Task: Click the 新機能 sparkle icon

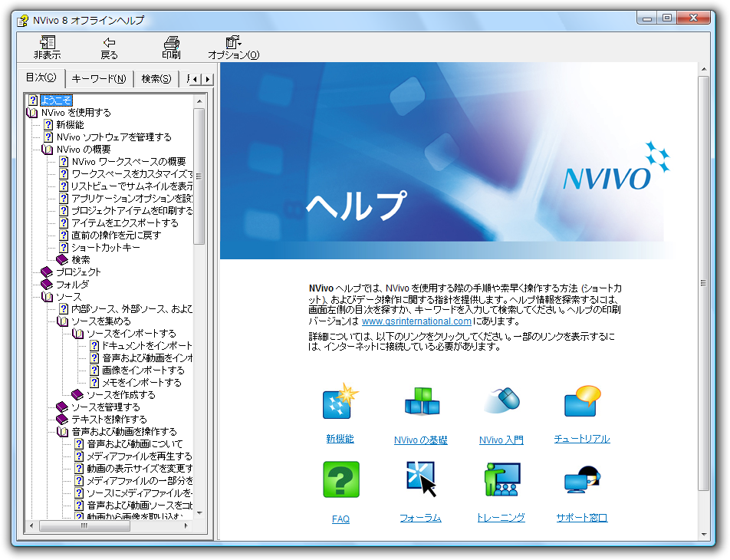Action: pos(340,402)
